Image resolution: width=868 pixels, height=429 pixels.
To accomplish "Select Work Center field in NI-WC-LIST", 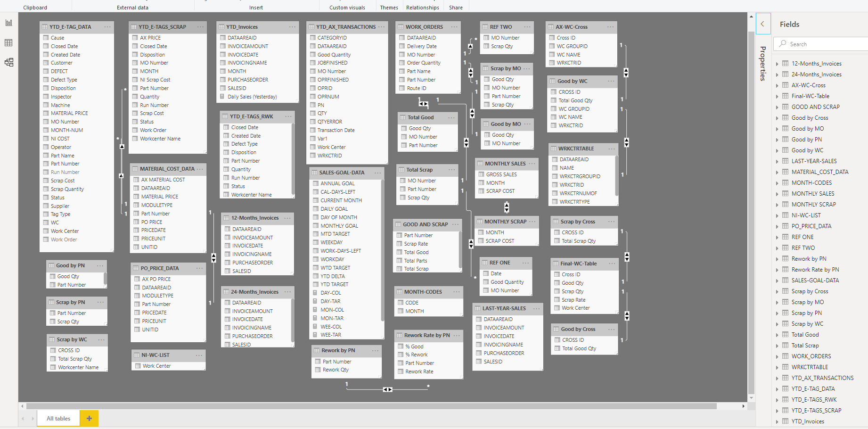I will point(157,366).
